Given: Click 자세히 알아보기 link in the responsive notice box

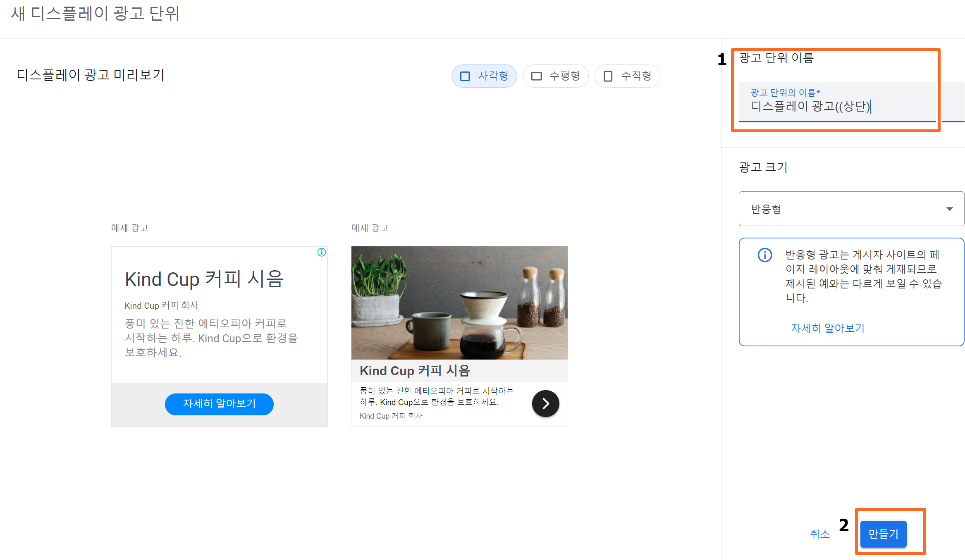Looking at the screenshot, I should tap(827, 328).
